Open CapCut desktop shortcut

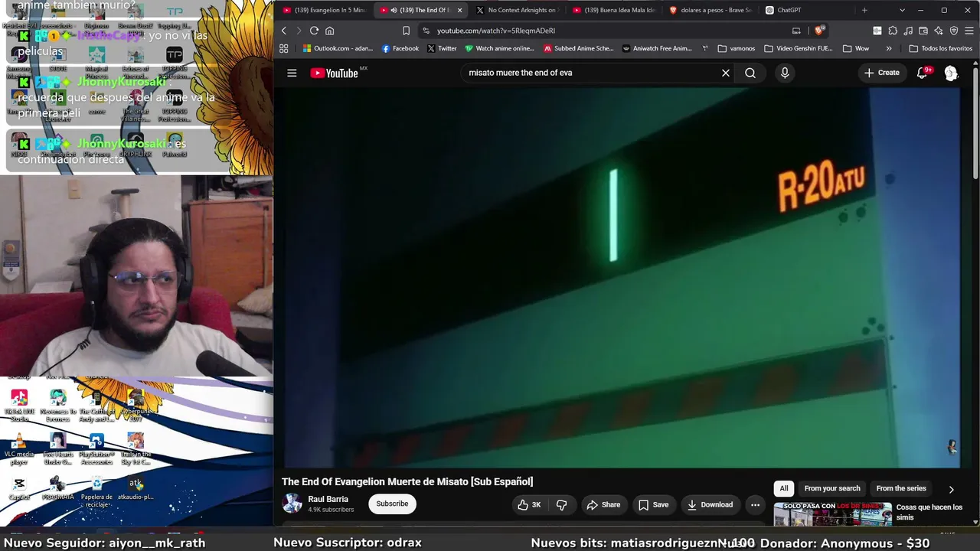click(19, 488)
